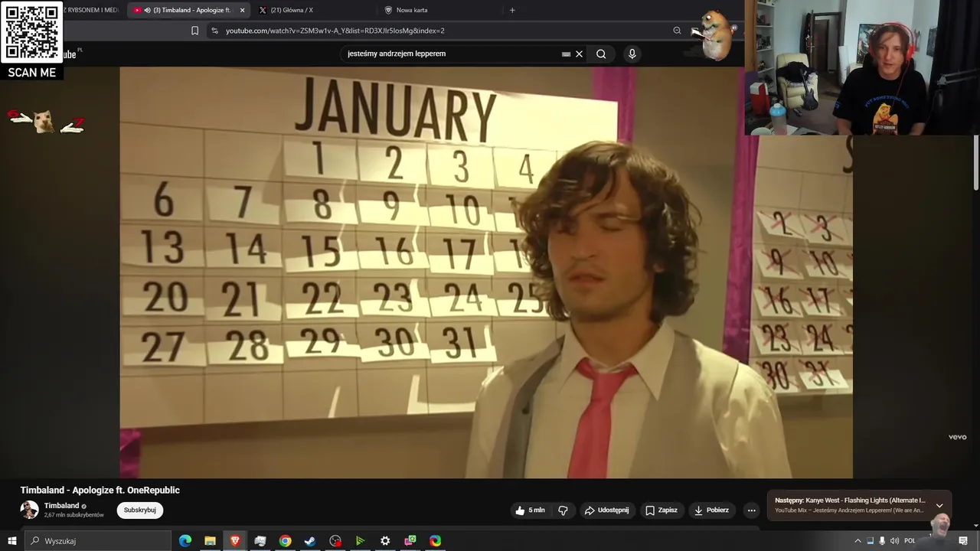Clear the YouTube search query
Screen dimensions: 980x551
click(x=579, y=54)
